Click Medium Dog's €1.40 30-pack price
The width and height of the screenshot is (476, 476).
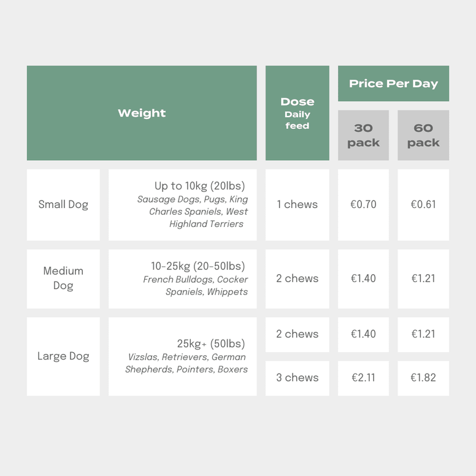coord(363,278)
